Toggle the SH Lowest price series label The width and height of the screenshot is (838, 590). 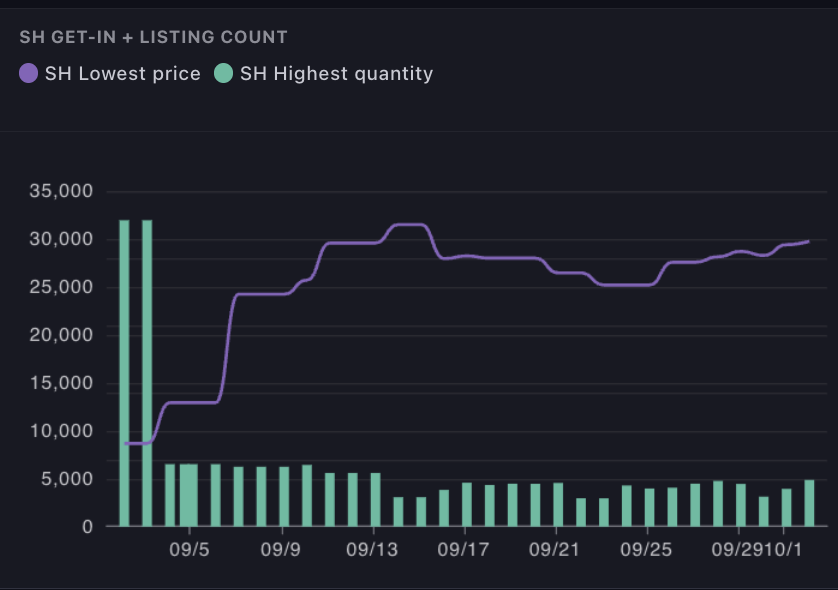click(122, 73)
